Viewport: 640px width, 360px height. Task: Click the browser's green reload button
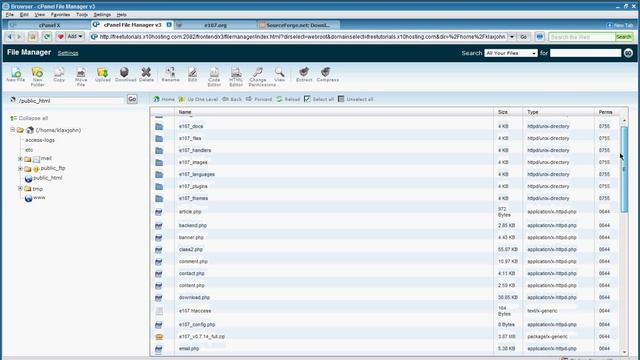point(47,37)
